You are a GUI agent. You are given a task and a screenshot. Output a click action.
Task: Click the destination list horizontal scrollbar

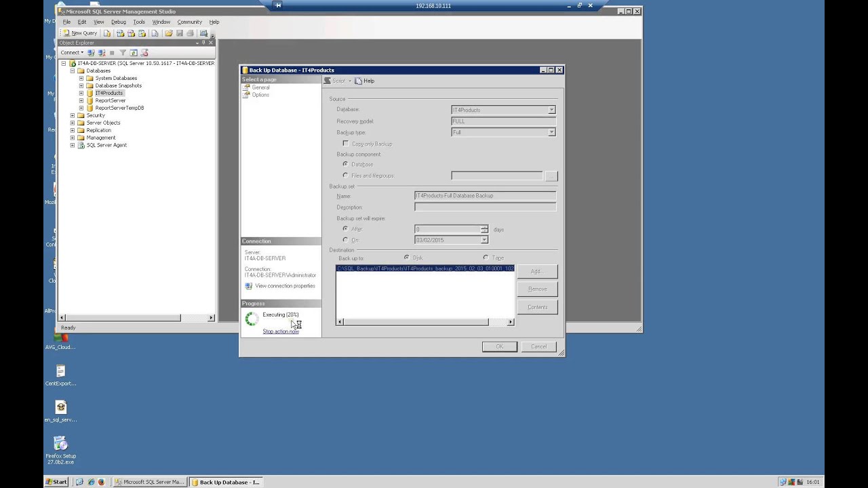tap(425, 322)
